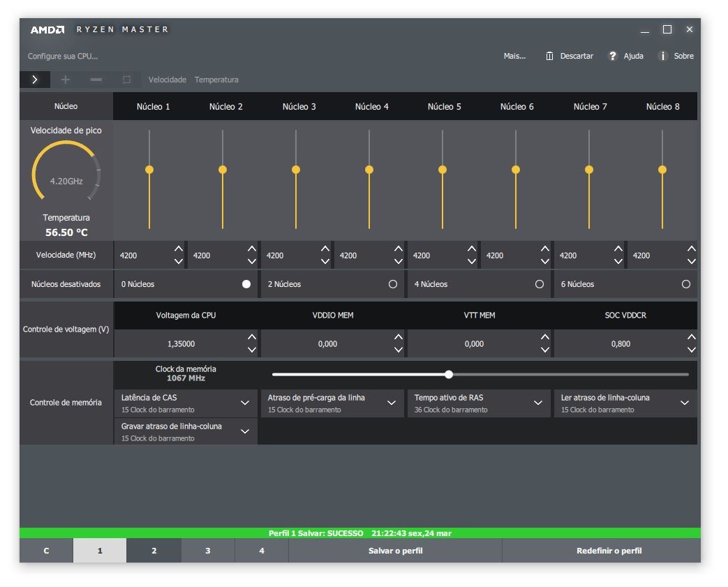The image size is (728, 587).
Task: Click Voltagem da CPU value 1,35000
Action: (181, 343)
